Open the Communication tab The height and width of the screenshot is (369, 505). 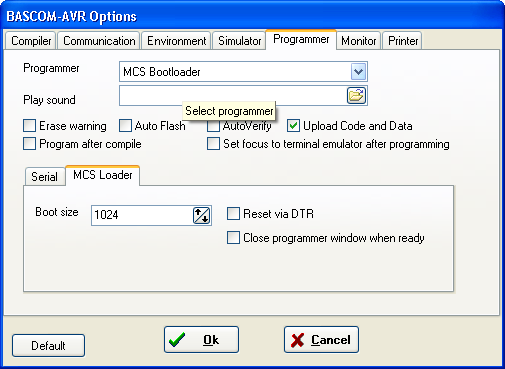pos(99,41)
